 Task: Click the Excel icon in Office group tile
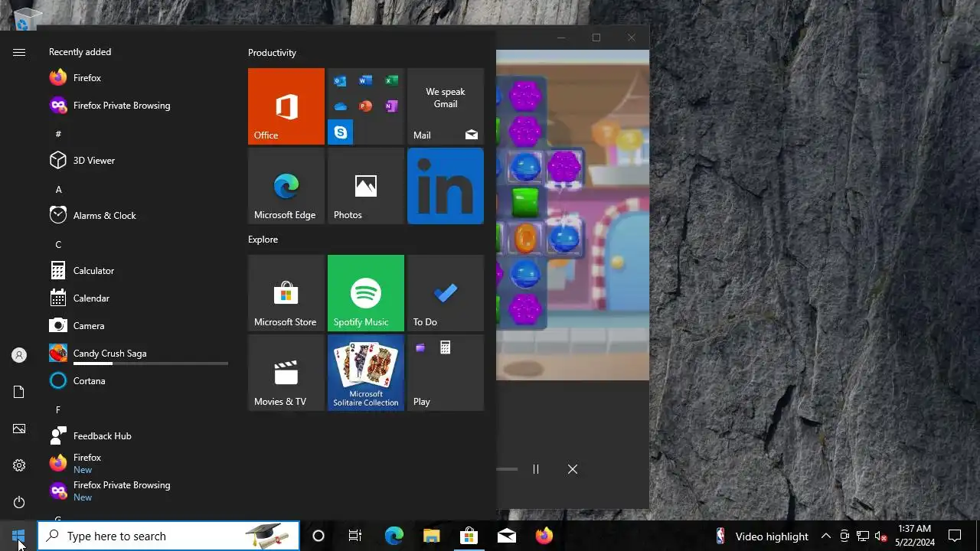[391, 81]
